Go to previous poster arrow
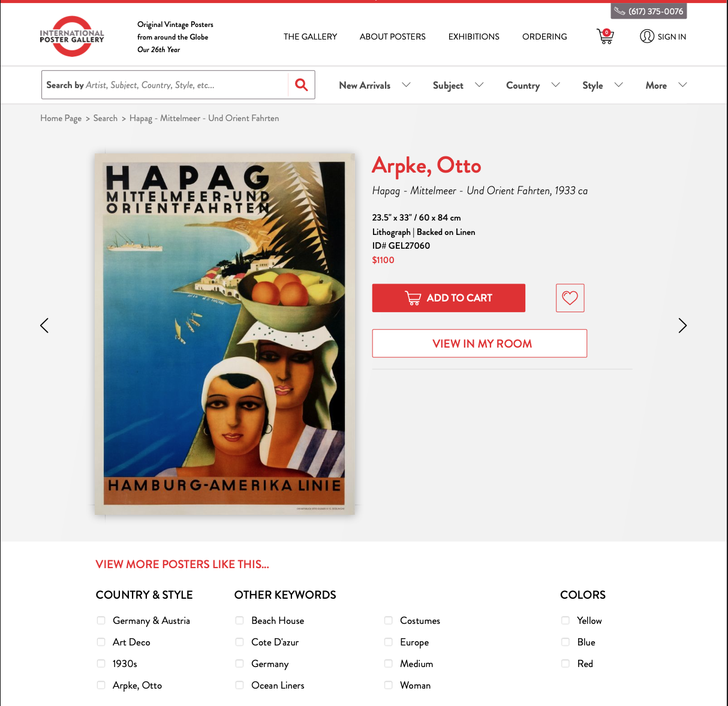The height and width of the screenshot is (706, 728). (44, 325)
